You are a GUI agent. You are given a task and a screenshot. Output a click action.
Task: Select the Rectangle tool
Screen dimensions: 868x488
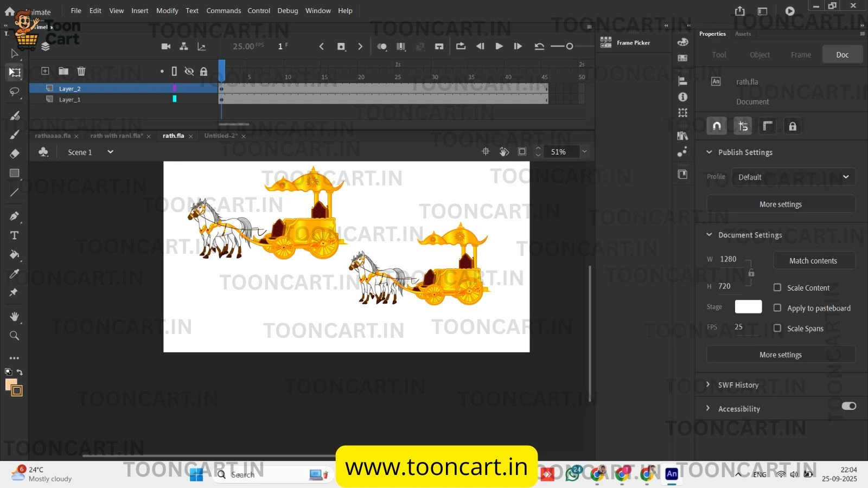15,173
